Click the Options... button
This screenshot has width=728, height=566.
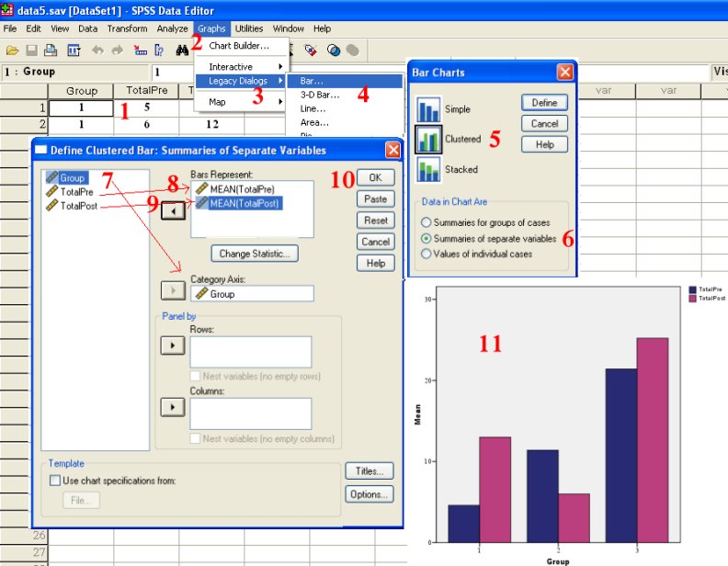(x=370, y=494)
